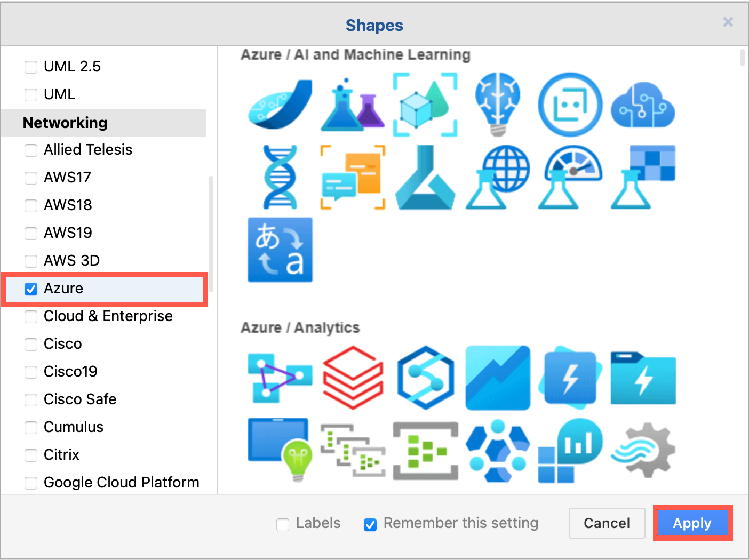Pick the Translator shape

(280, 250)
